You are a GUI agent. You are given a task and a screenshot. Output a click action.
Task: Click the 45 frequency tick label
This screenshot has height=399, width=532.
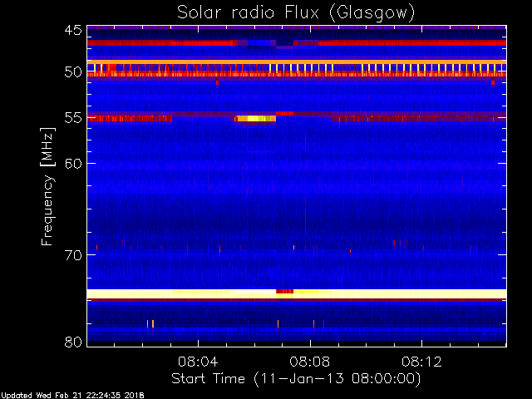pyautogui.click(x=73, y=30)
